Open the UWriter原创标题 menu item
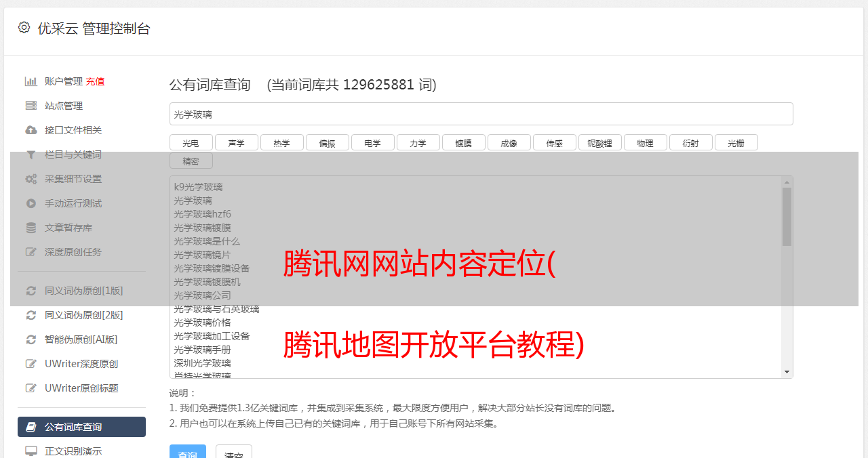This screenshot has height=458, width=868. coord(81,388)
